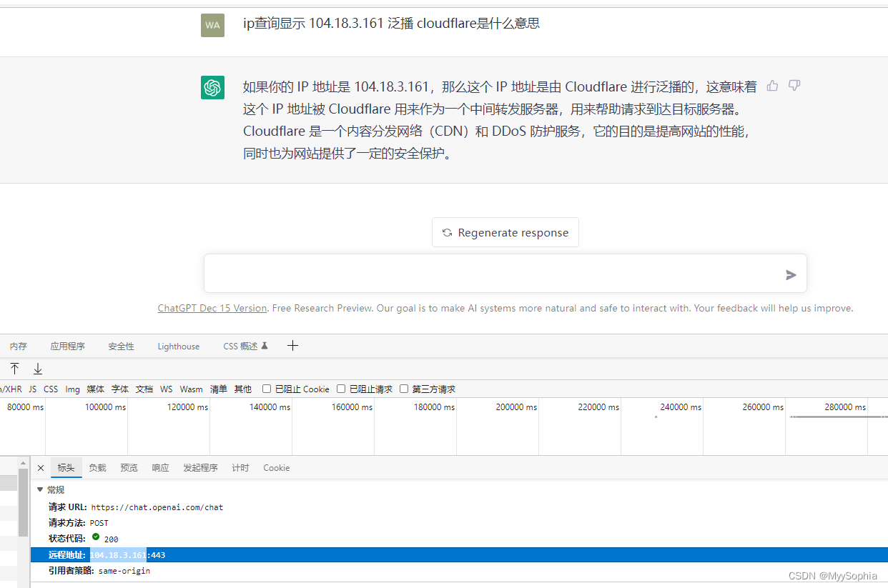Click the request URL https://chat.openai.com/chat
Viewport: 888px width, 588px height.
pyautogui.click(x=157, y=507)
